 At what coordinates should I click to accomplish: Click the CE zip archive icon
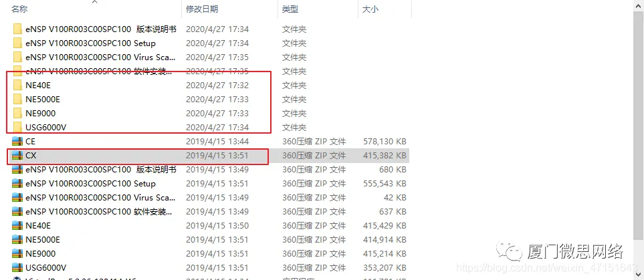17,141
